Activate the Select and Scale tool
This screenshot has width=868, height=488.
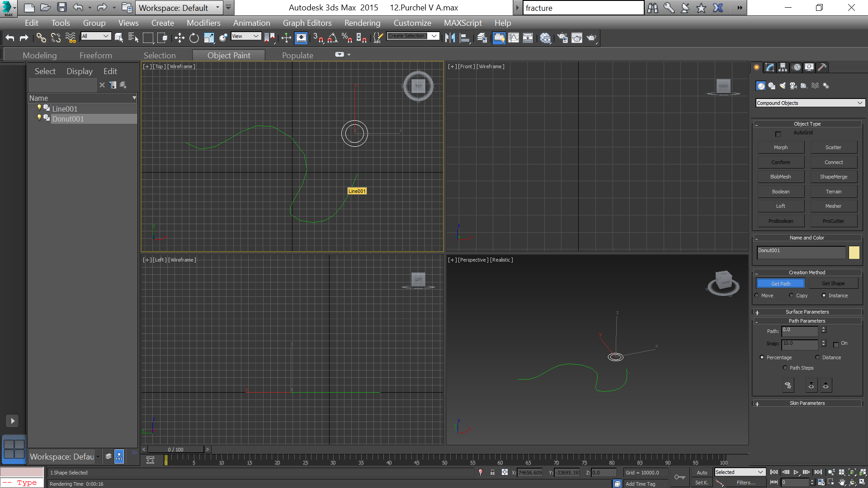pos(209,38)
